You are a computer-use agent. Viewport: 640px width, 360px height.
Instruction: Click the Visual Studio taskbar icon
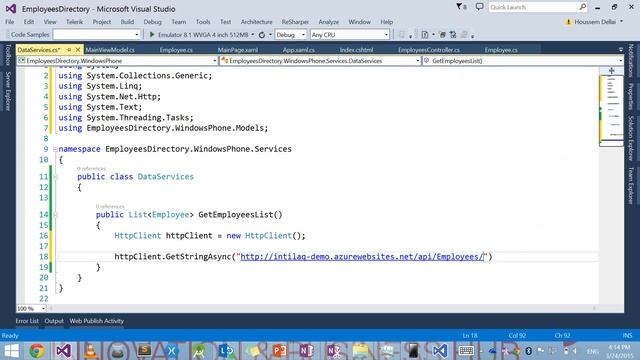(63, 351)
